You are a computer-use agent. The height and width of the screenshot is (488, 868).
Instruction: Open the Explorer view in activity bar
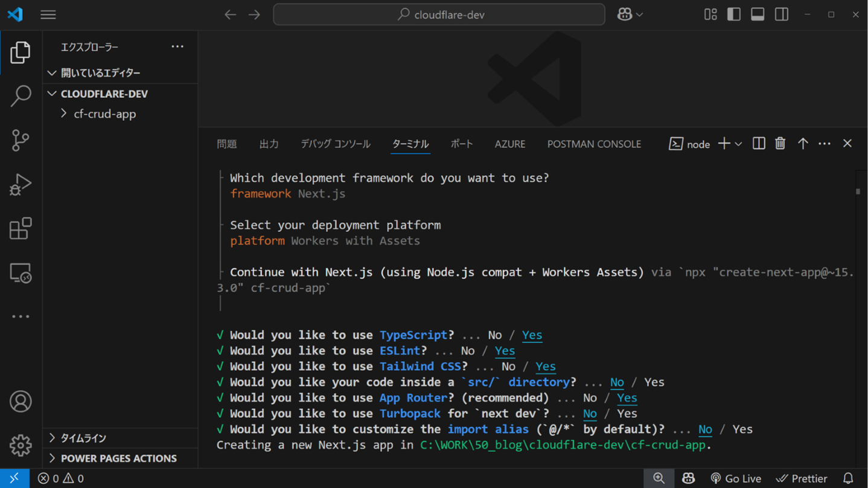21,53
